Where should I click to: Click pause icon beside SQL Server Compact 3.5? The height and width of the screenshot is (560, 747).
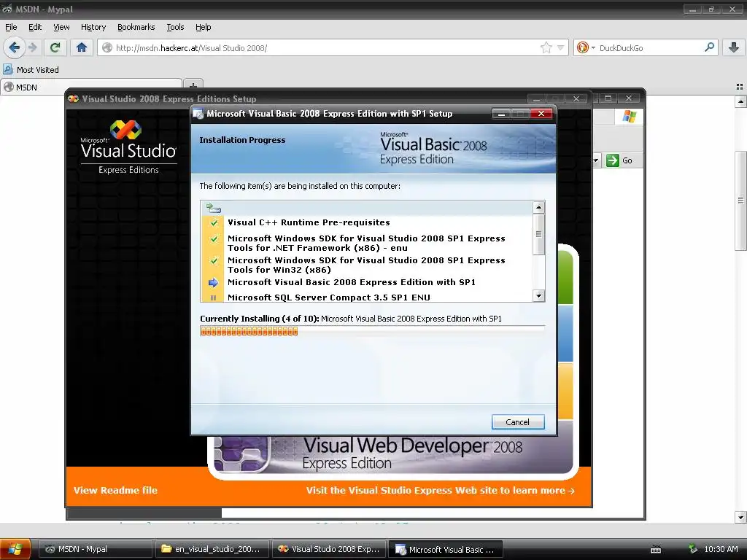click(214, 297)
